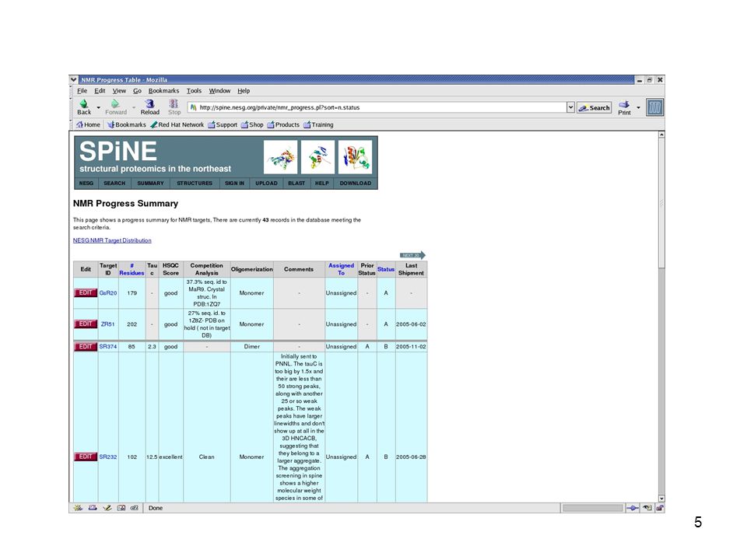The height and width of the screenshot is (560, 747).
Task: Click the Forward navigation arrow icon
Action: [x=115, y=103]
